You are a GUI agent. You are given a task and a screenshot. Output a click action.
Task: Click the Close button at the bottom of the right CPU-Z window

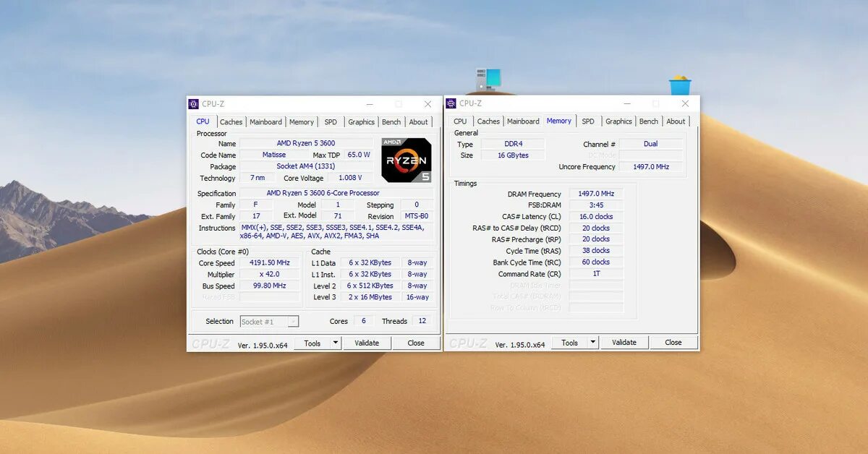point(673,343)
